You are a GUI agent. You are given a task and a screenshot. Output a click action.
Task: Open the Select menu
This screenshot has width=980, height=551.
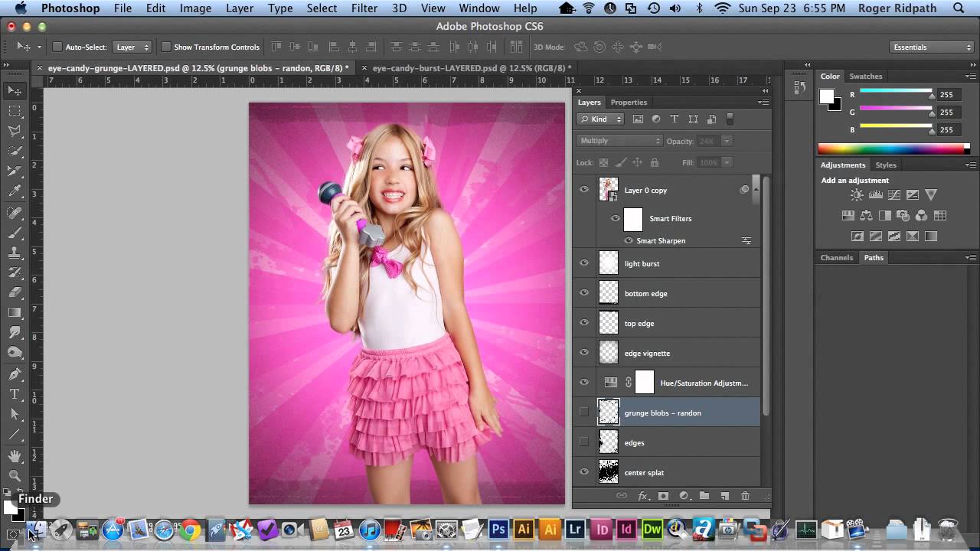pos(322,8)
